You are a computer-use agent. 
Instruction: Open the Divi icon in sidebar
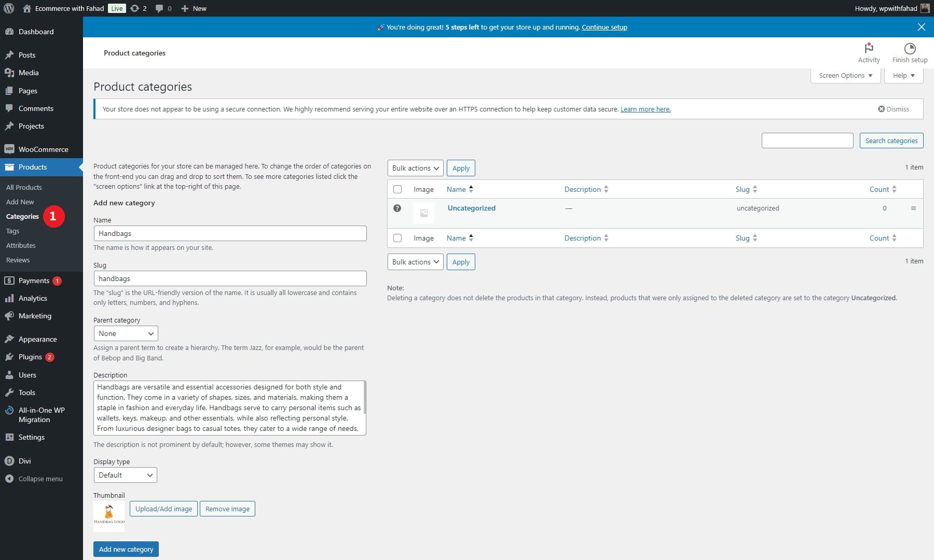coord(10,461)
